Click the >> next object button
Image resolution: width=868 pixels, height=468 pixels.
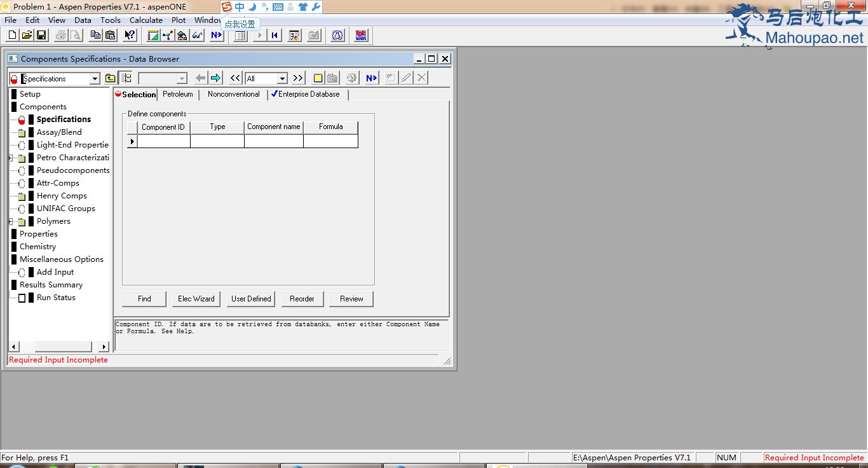298,78
